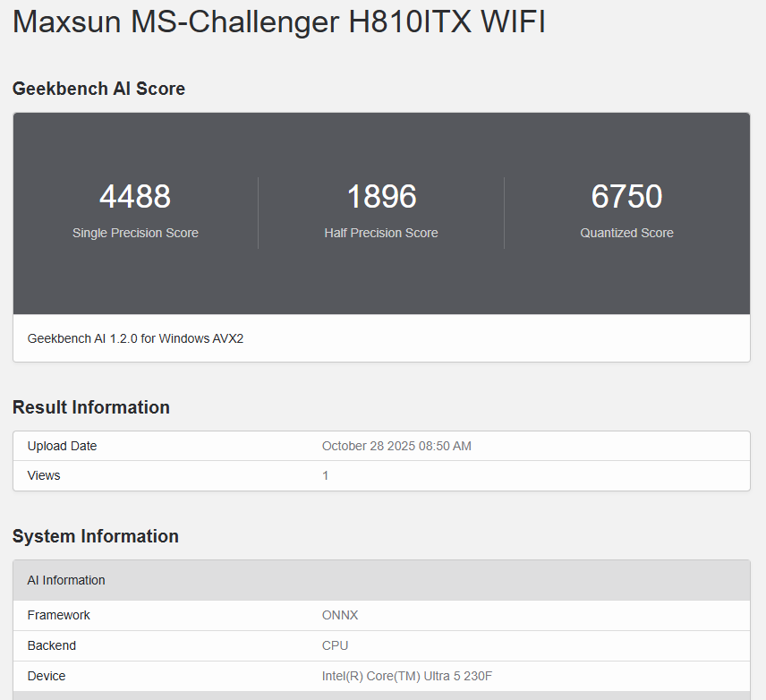Click the October 28 2025 08:50 AM value
This screenshot has height=700, width=766.
(396, 447)
